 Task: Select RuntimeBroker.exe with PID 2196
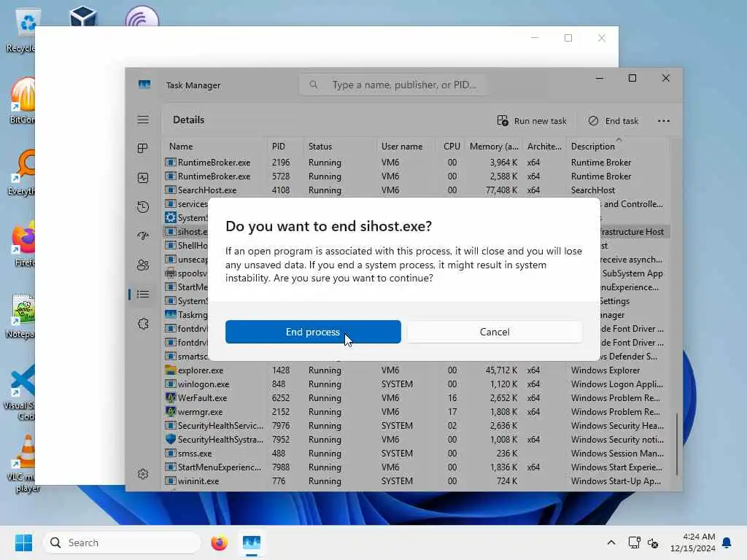(x=417, y=163)
